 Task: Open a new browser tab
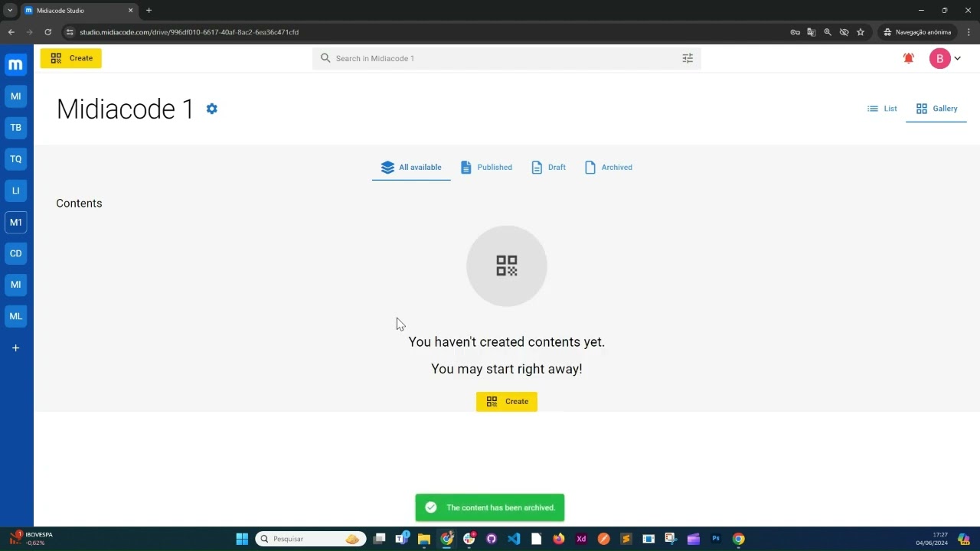click(149, 11)
